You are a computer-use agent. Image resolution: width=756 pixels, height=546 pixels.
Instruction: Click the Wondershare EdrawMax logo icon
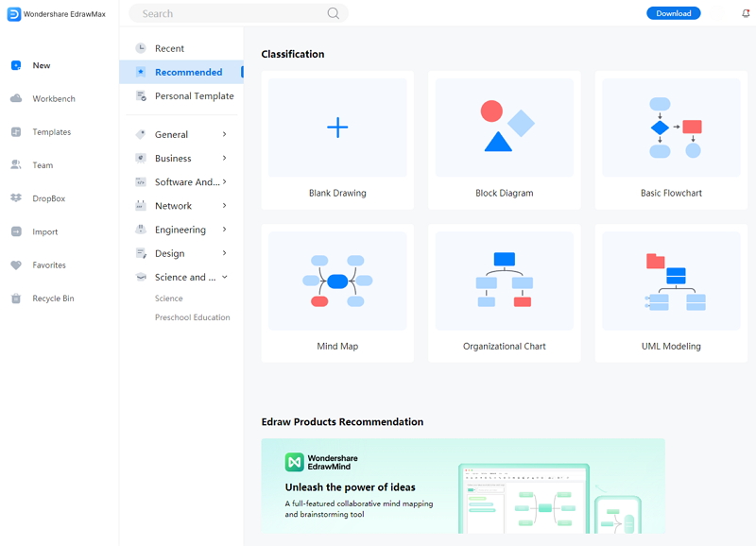point(14,14)
